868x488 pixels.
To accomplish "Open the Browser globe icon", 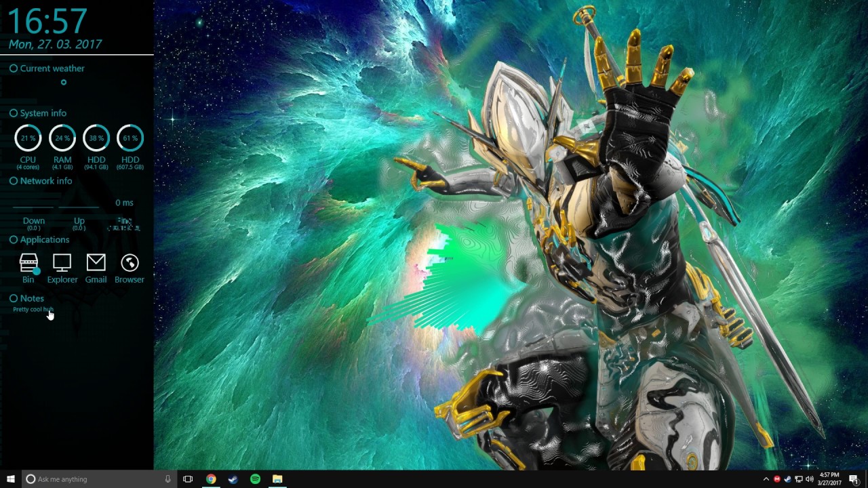I will (130, 262).
